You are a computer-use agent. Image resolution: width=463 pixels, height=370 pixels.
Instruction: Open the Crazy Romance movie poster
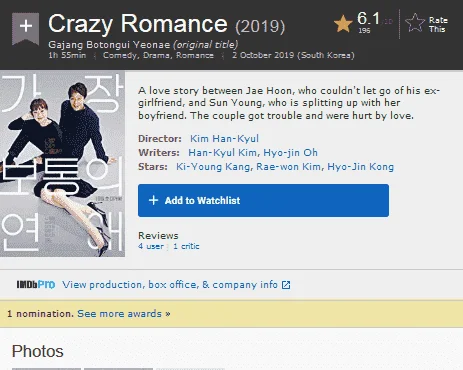click(62, 164)
